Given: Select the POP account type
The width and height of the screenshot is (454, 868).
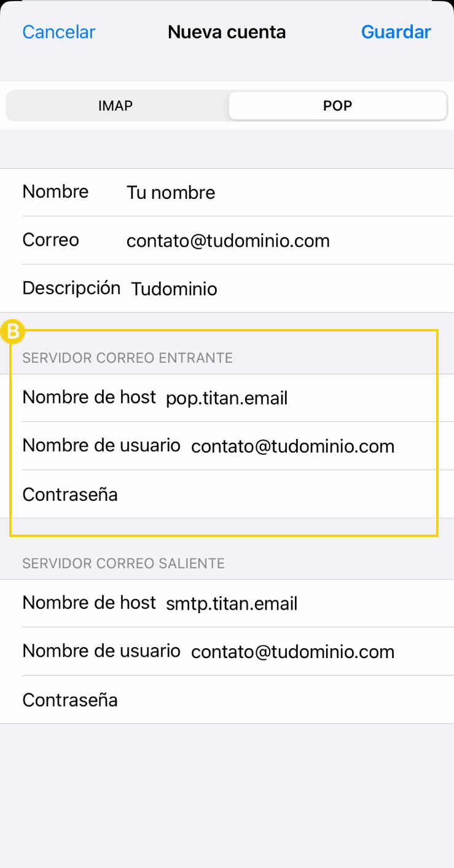Looking at the screenshot, I should pyautogui.click(x=337, y=106).
